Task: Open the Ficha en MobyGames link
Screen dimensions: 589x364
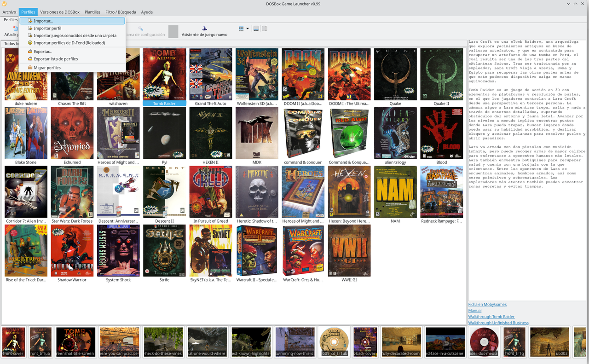Action: click(x=487, y=305)
